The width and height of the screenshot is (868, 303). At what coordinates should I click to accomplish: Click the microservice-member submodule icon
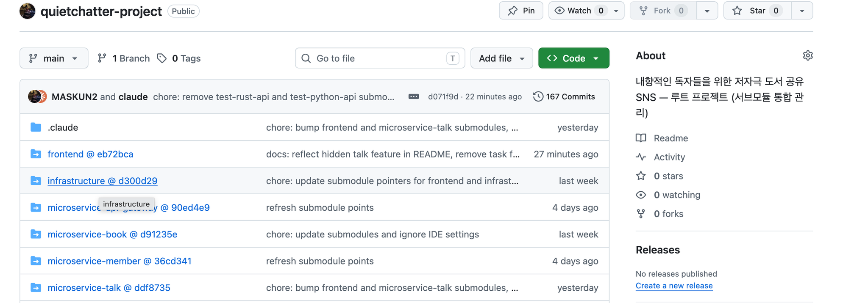point(36,260)
